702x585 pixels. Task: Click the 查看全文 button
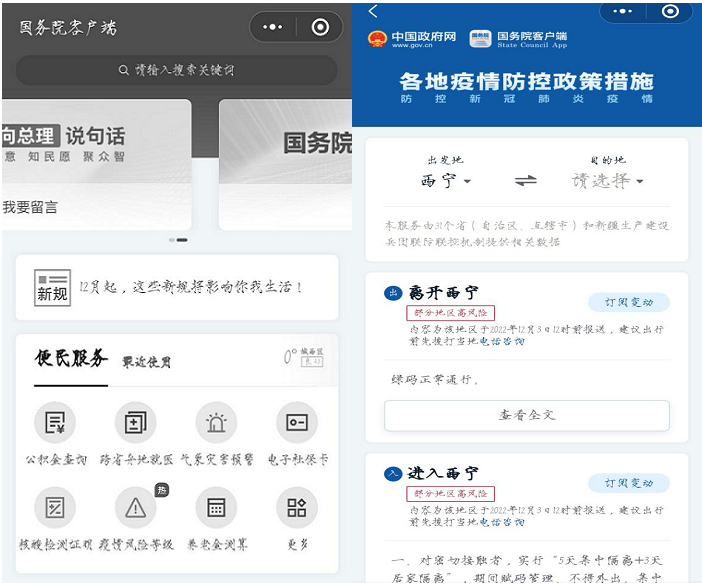click(x=527, y=415)
